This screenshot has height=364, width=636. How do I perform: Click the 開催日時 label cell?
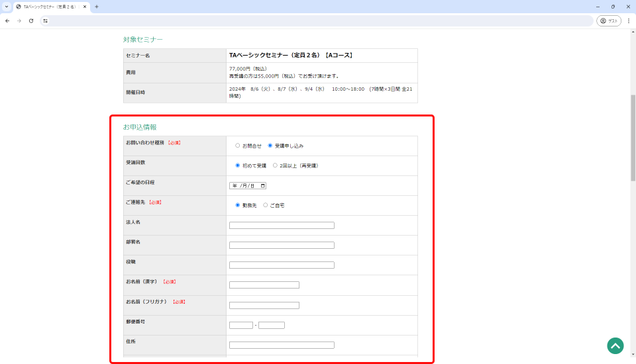pos(174,93)
